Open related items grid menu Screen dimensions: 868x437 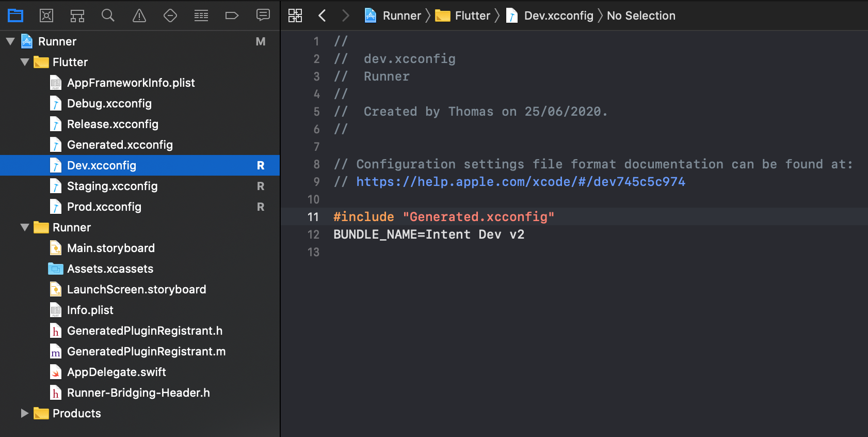coord(295,15)
